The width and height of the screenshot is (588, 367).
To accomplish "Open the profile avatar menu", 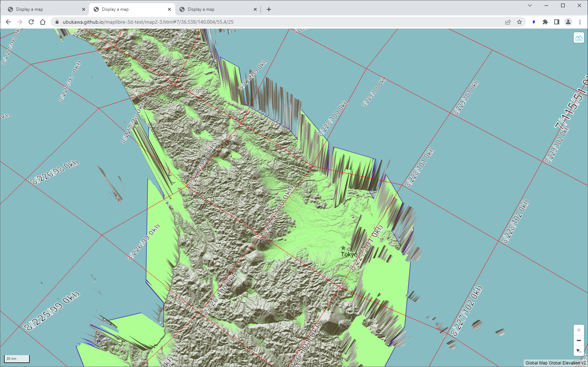I will coord(568,22).
